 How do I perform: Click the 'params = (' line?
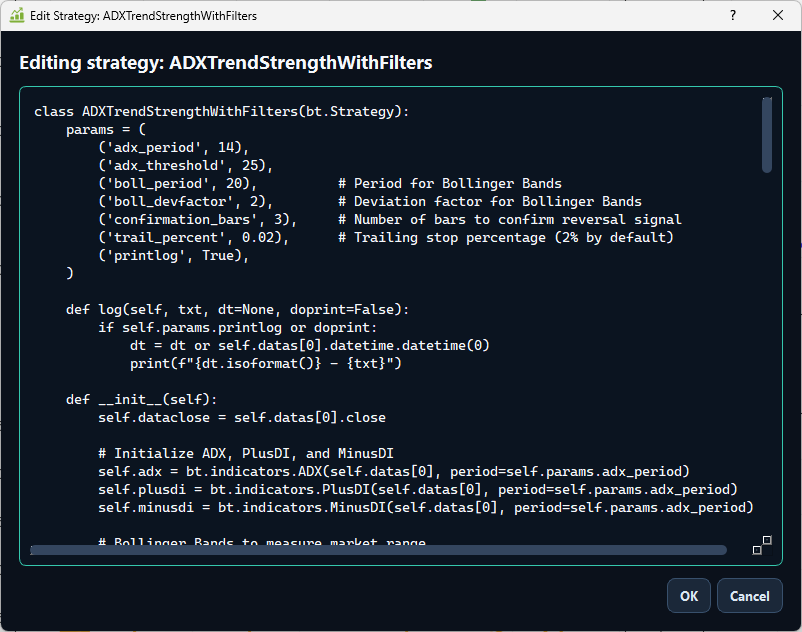point(106,130)
